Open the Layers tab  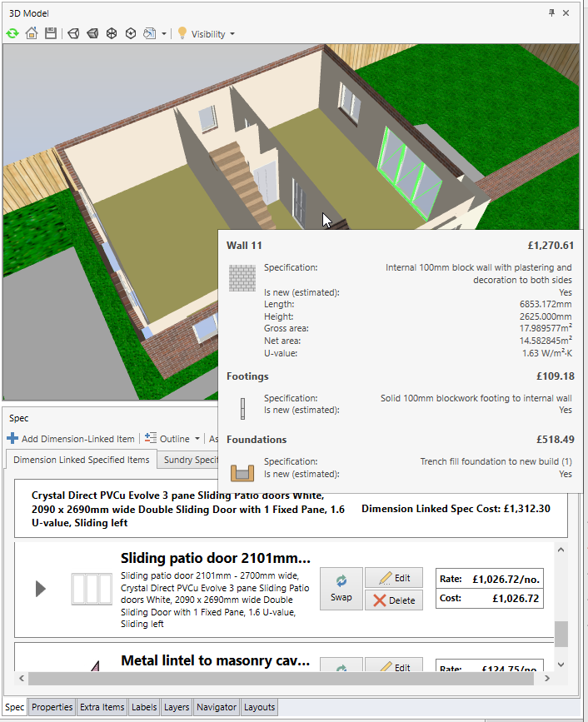176,707
